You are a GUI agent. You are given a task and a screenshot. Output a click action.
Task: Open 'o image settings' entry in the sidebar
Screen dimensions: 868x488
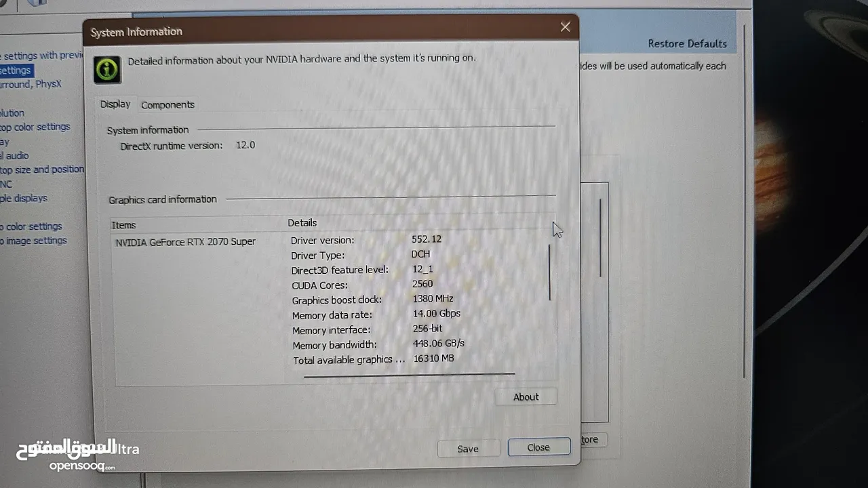(33, 241)
